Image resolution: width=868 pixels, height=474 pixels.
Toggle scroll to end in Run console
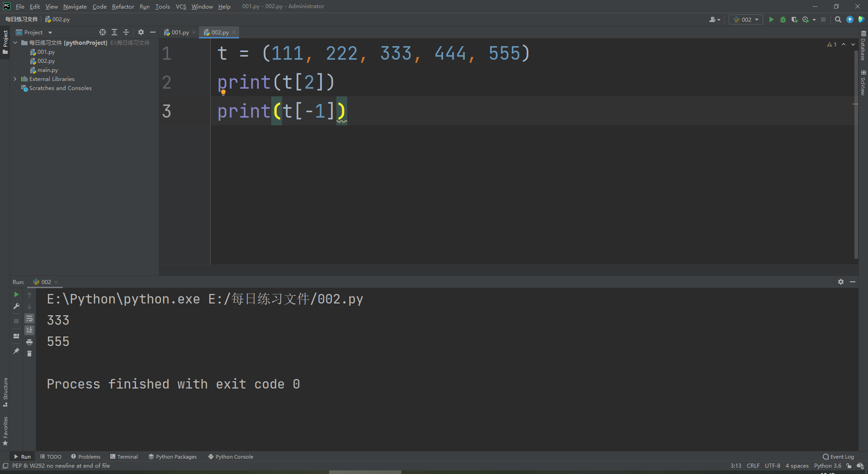coord(29,330)
